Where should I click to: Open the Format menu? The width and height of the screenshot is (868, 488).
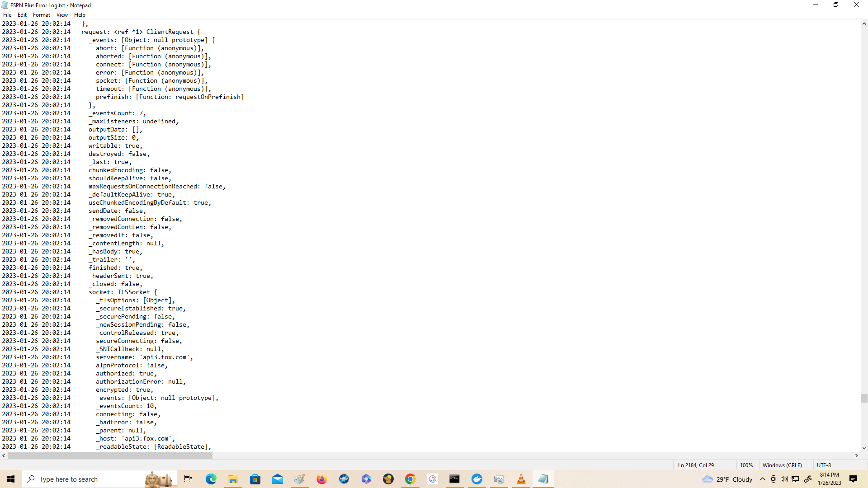(x=41, y=15)
